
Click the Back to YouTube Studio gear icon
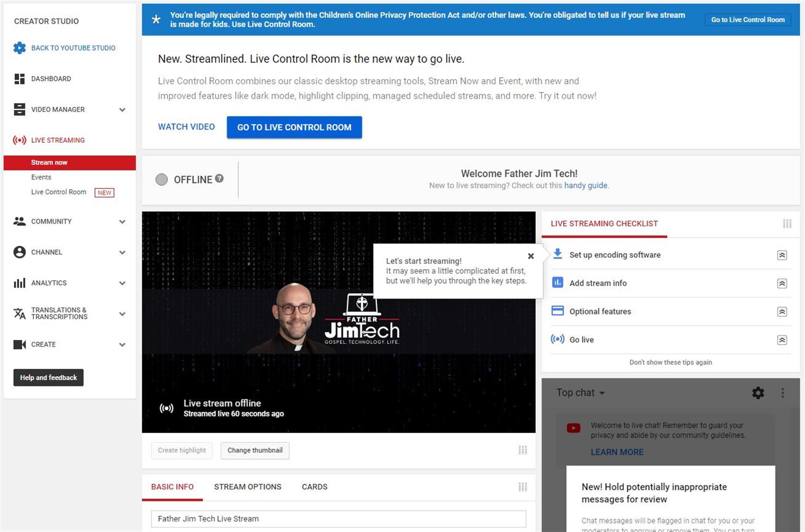click(x=19, y=48)
